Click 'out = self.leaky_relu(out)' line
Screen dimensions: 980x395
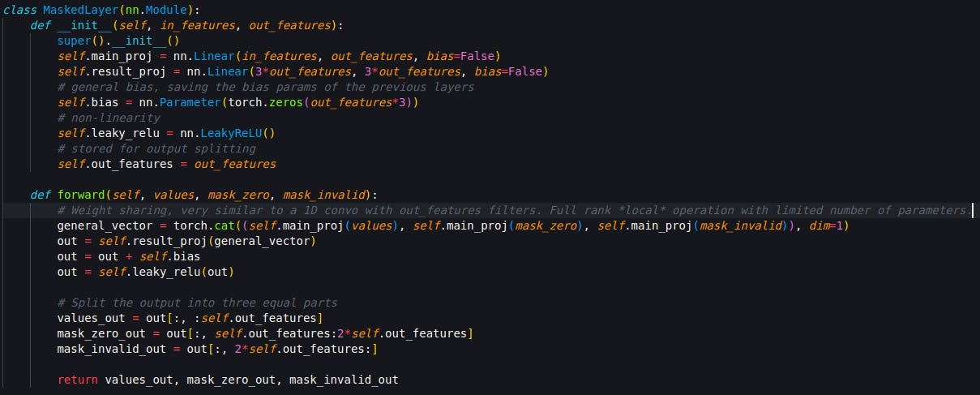pos(144,272)
